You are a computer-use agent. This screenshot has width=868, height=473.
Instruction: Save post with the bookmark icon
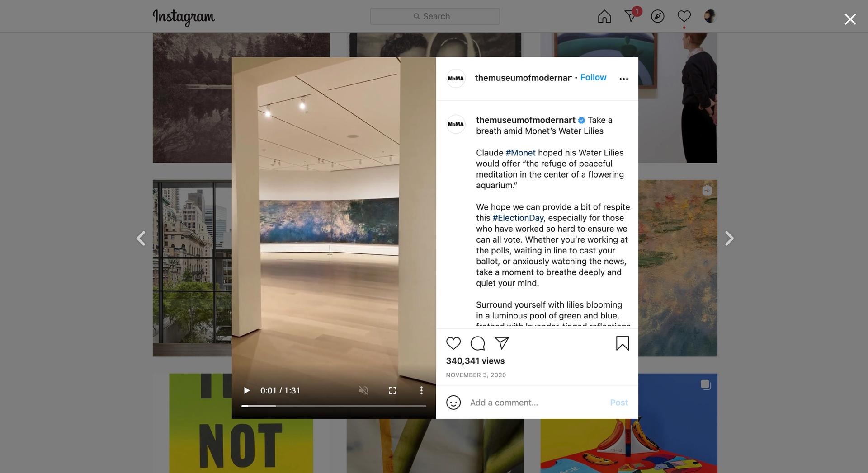[623, 343]
